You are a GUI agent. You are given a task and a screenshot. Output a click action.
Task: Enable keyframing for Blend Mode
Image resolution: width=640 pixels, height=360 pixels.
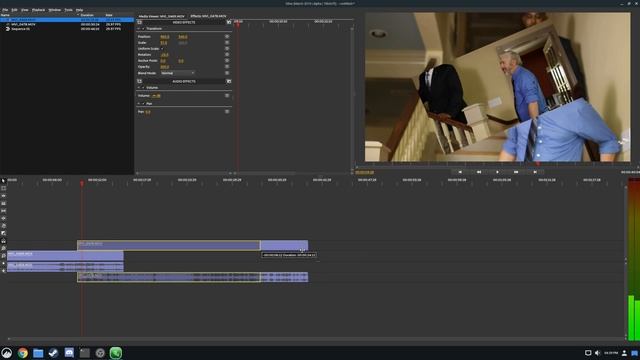pos(227,73)
